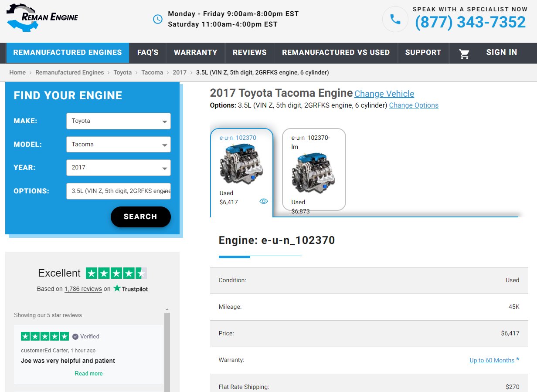This screenshot has width=537, height=392.
Task: Open the Options dropdown showing 3.5L
Action: (x=119, y=191)
